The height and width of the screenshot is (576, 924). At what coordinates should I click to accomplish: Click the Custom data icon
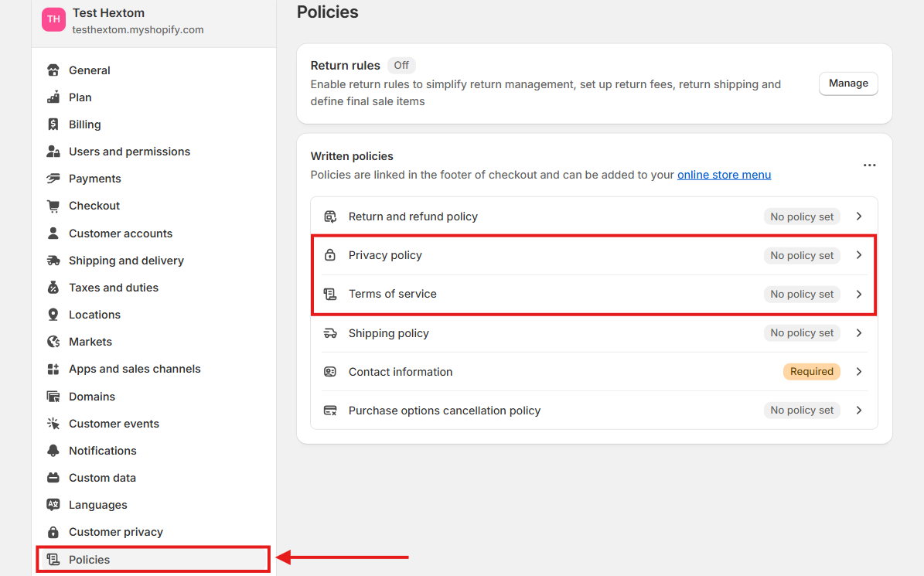[x=53, y=478]
